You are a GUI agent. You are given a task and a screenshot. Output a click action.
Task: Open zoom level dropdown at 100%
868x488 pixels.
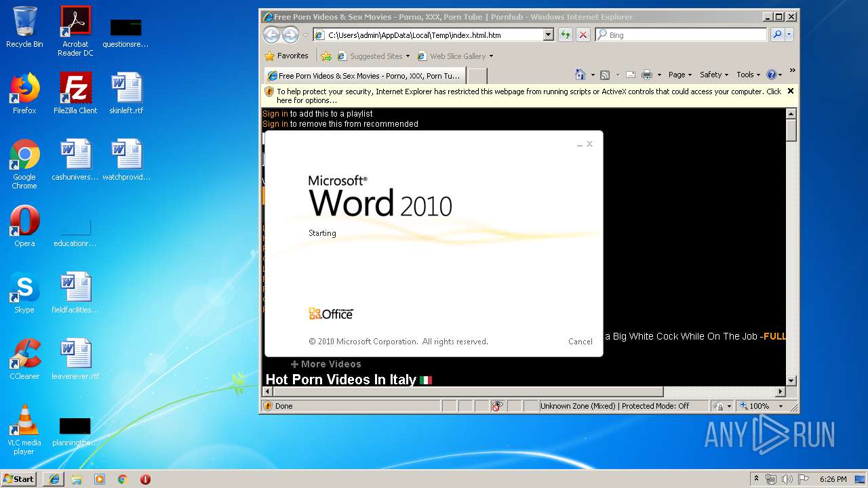coord(781,406)
